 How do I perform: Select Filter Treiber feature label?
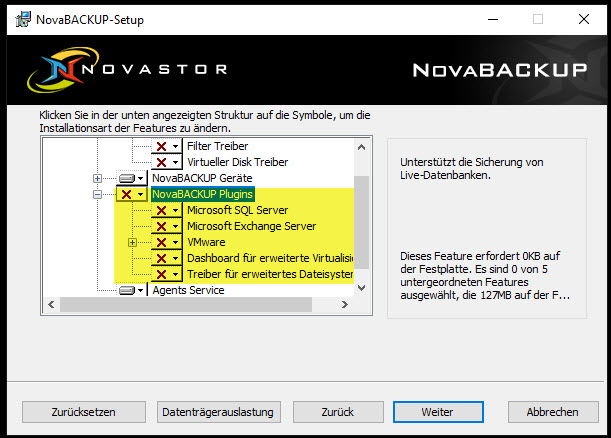point(217,146)
